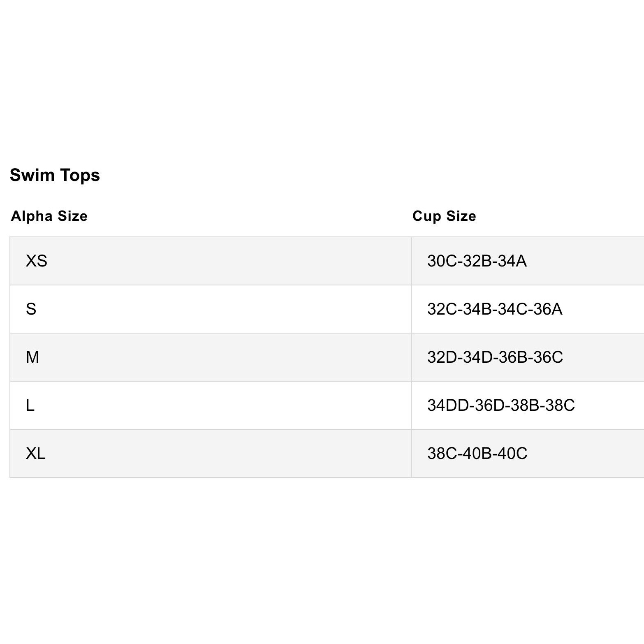Click the text 34DD-36D-38B-38C
Viewport: 644px width, 644px height.
[x=501, y=405]
